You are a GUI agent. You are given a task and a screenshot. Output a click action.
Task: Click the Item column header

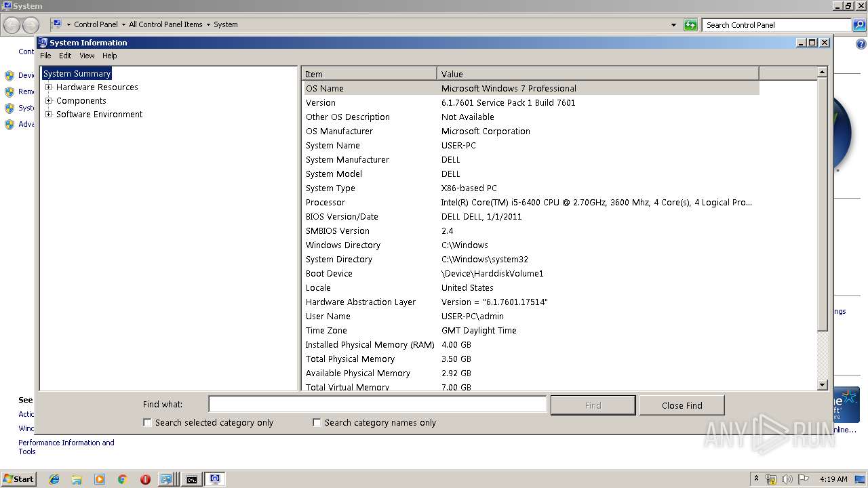pyautogui.click(x=370, y=74)
